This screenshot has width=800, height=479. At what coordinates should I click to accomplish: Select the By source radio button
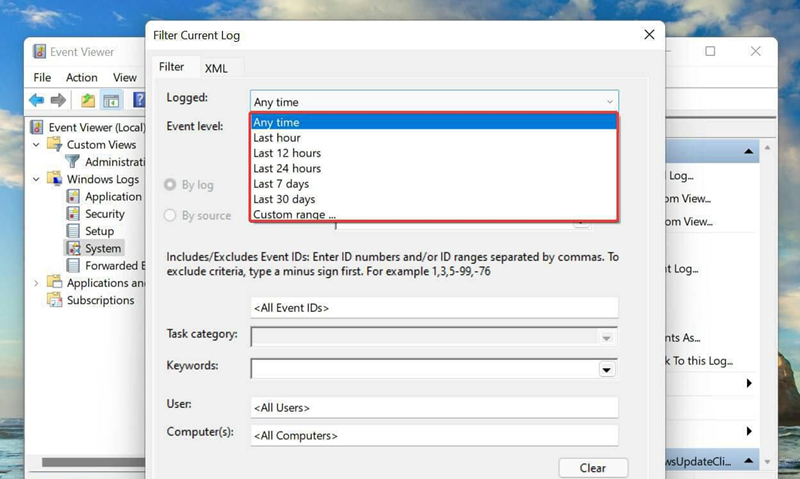pyautogui.click(x=169, y=215)
